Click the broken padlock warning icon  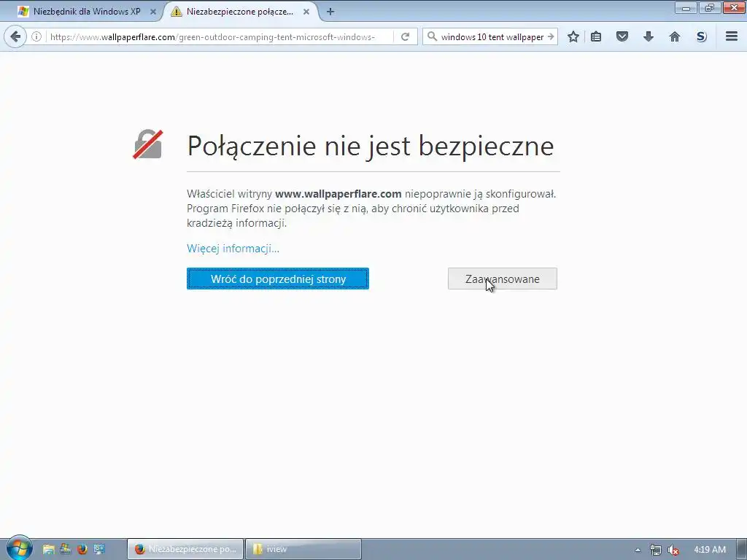point(147,144)
